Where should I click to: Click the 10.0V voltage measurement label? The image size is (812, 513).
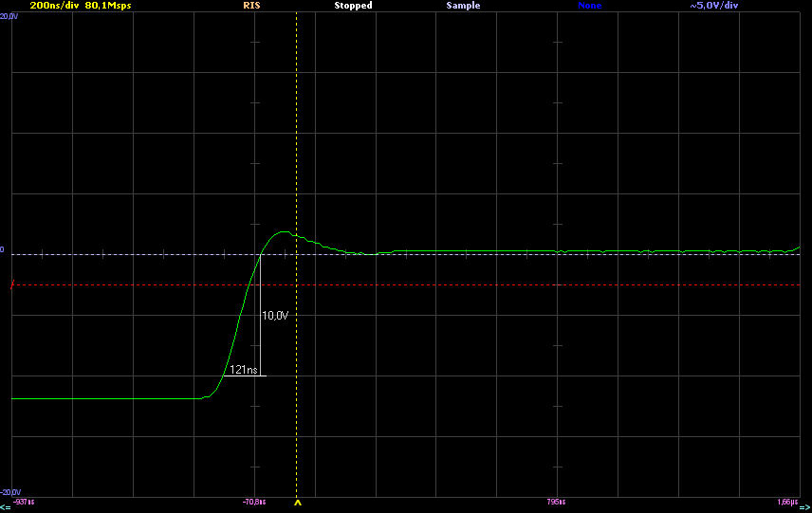click(274, 315)
